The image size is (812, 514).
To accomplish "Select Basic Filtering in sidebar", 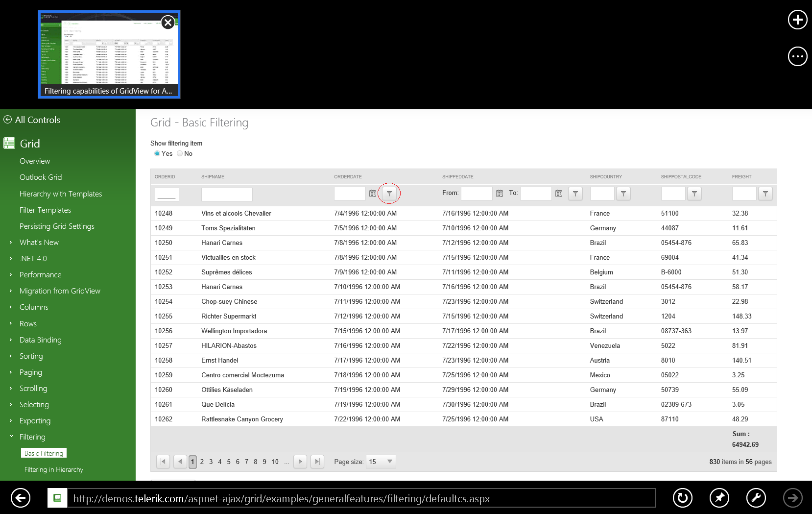I will coord(44,453).
